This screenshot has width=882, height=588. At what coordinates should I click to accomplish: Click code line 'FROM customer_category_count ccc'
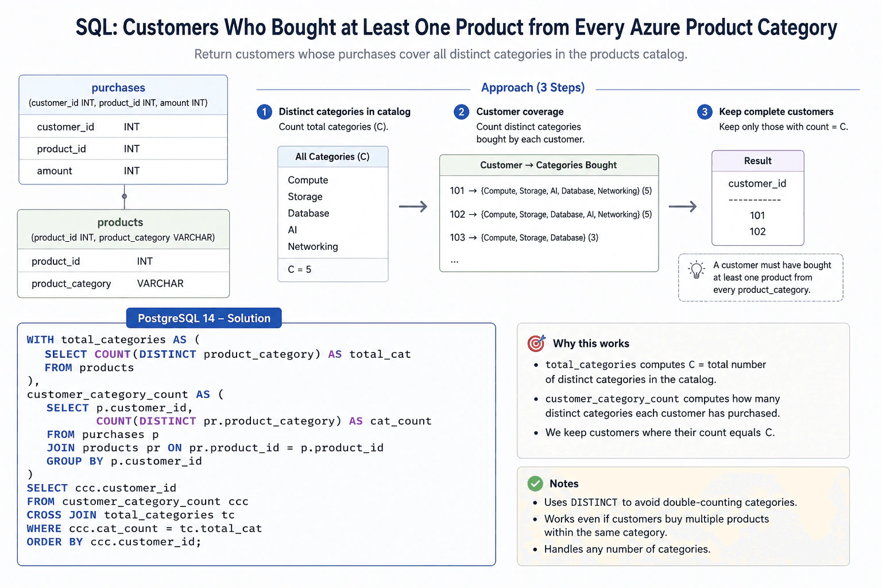(137, 501)
